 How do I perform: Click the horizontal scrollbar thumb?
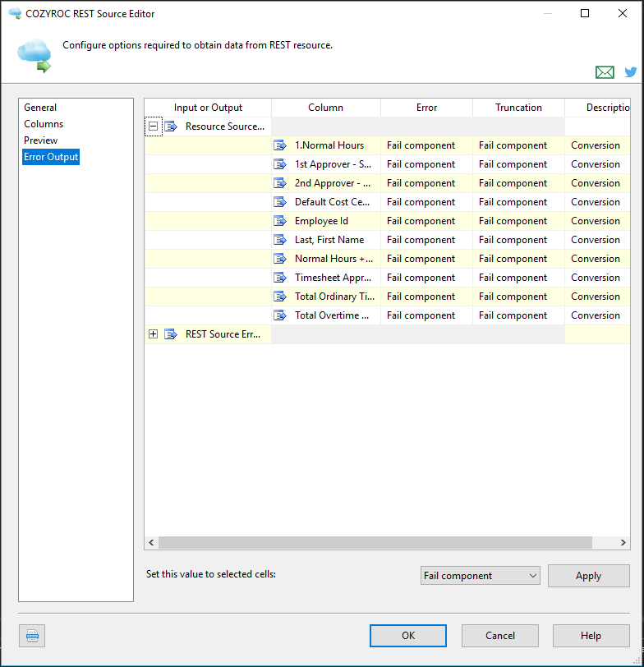(x=375, y=542)
